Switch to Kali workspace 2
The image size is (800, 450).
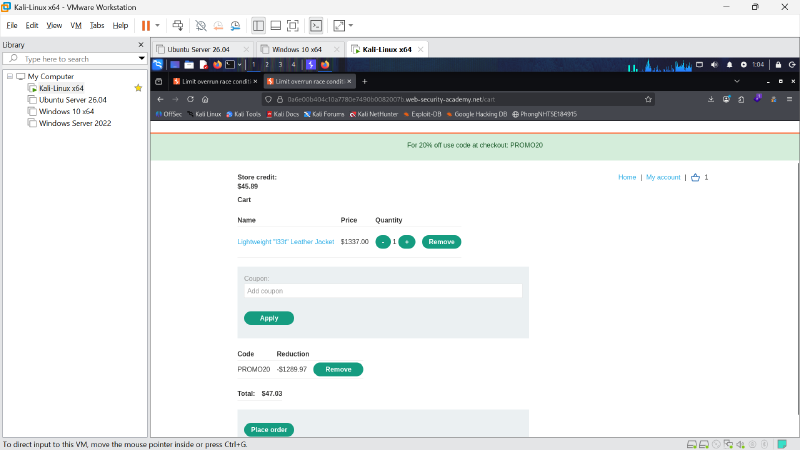point(267,65)
